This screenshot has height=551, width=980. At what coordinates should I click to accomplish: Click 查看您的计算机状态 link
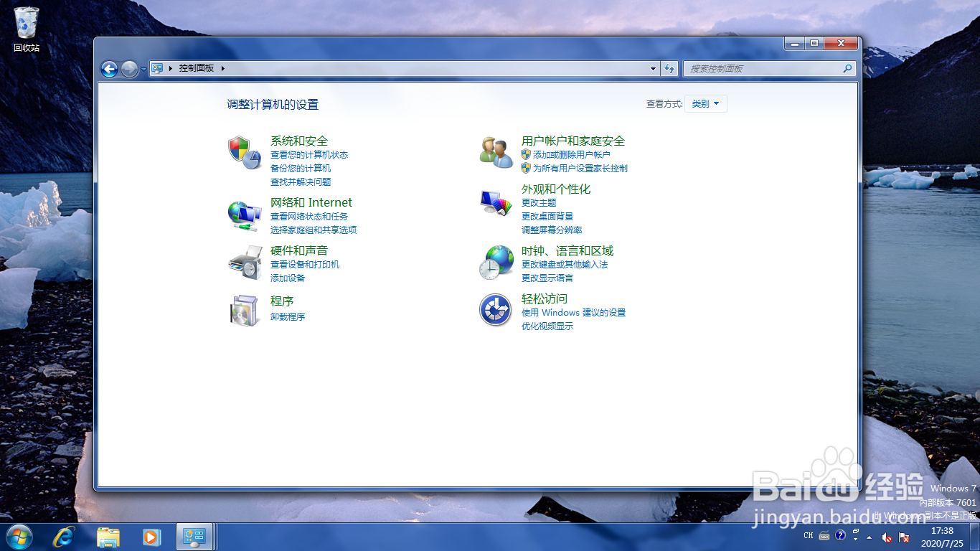click(309, 155)
